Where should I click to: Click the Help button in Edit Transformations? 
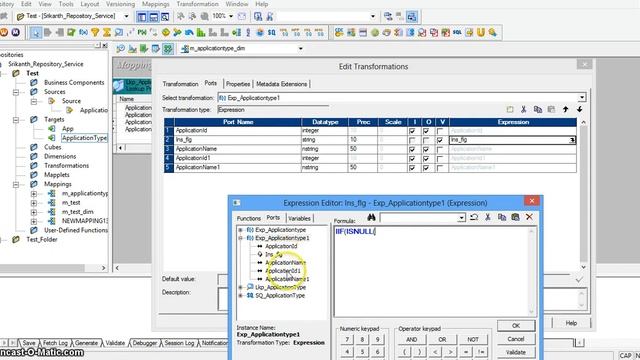tap(571, 323)
